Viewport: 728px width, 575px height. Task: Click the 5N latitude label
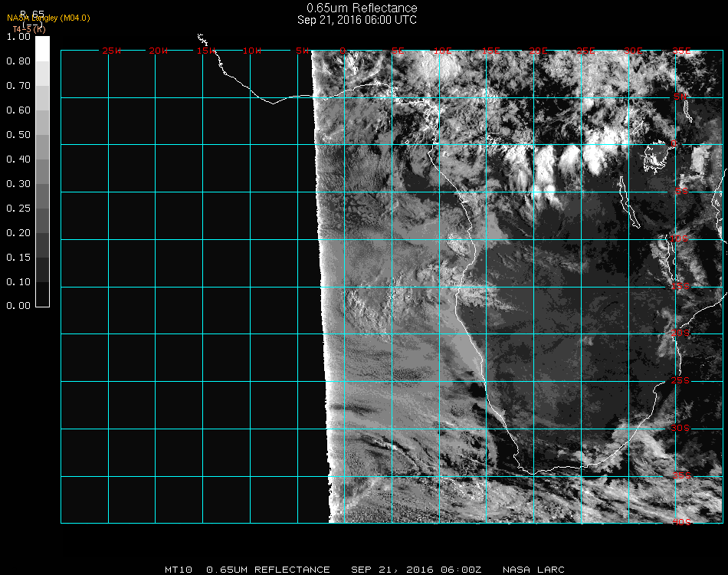[x=680, y=97]
